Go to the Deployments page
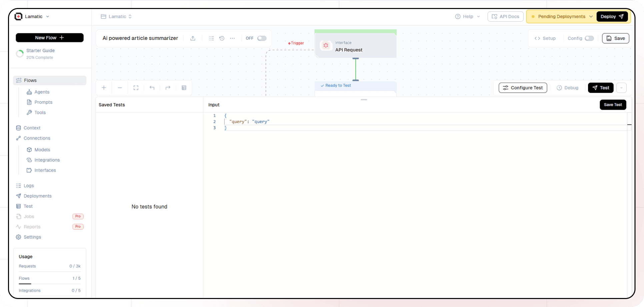Viewport: 644px width, 307px height. (37, 196)
